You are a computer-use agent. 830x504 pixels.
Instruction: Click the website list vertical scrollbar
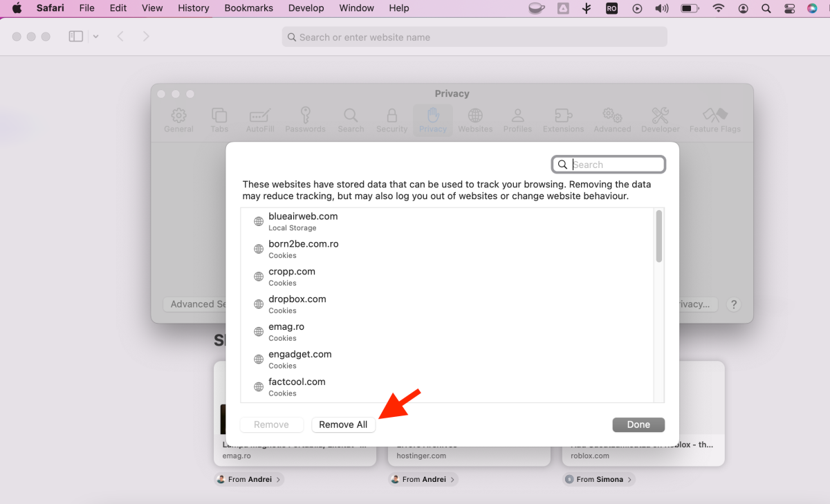[x=658, y=237]
